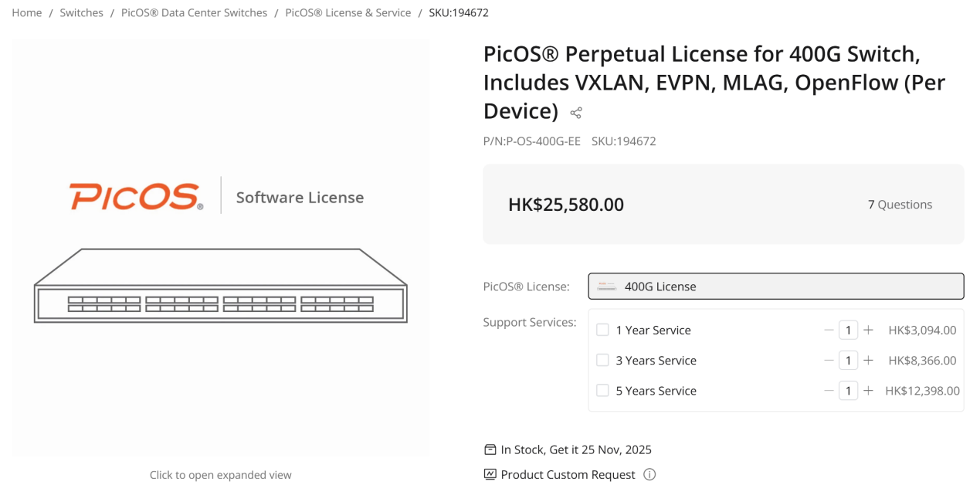
Task: Click the In Stock delivery box icon
Action: coord(490,449)
